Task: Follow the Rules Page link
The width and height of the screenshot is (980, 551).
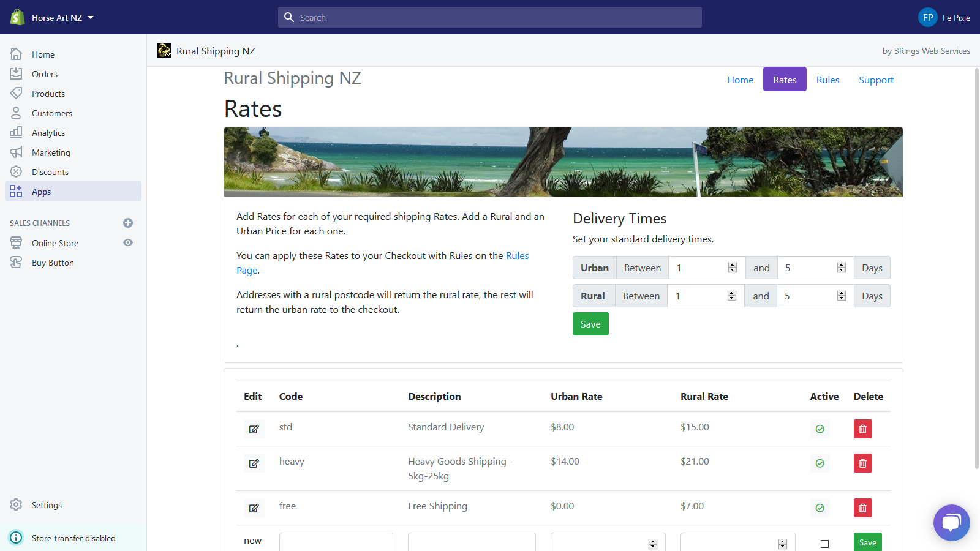Action: pos(517,256)
